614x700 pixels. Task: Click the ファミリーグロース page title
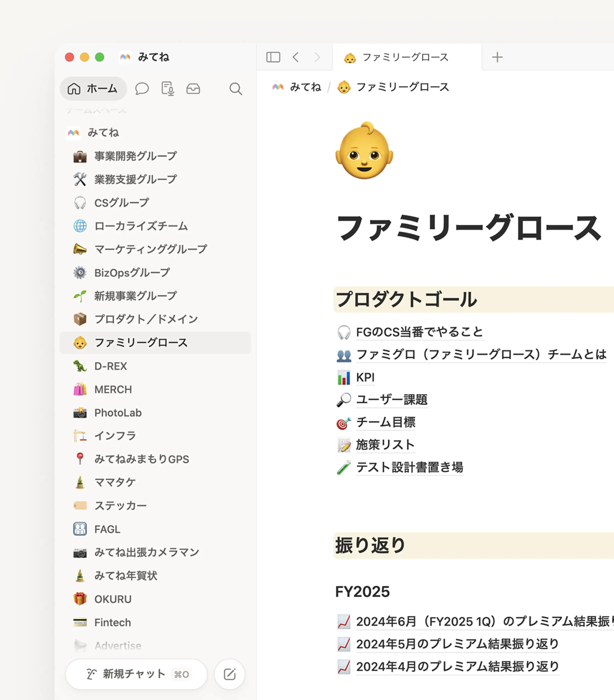click(469, 227)
